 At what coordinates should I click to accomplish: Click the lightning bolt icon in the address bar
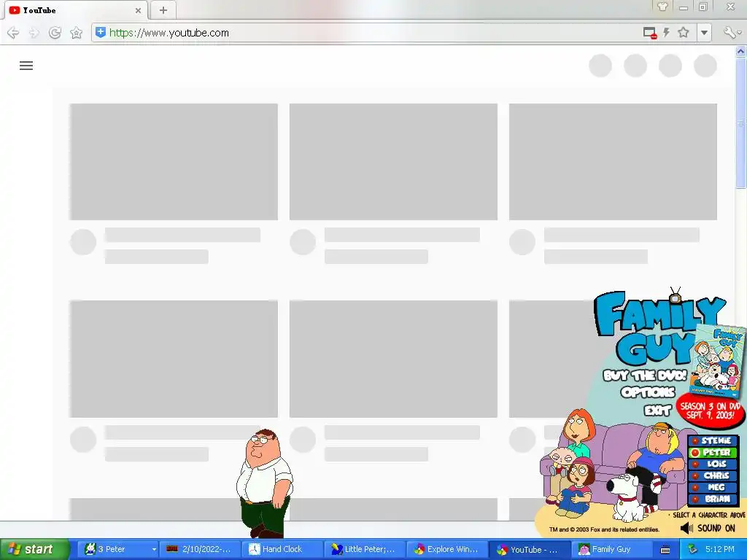click(667, 32)
